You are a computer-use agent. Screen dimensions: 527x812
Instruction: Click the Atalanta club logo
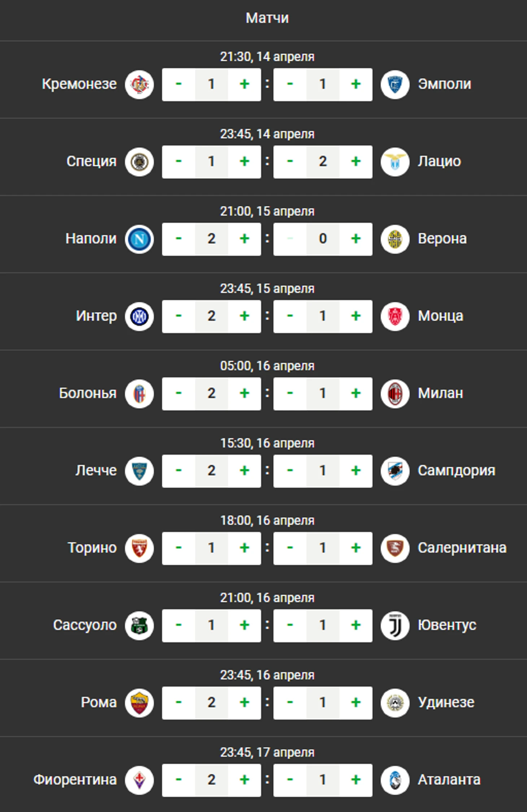point(395,780)
